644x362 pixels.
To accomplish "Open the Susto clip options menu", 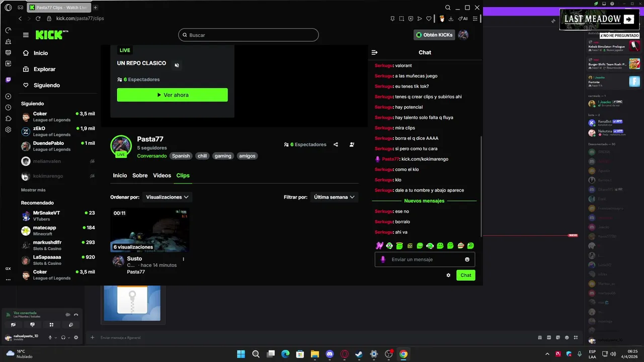I will point(183,259).
